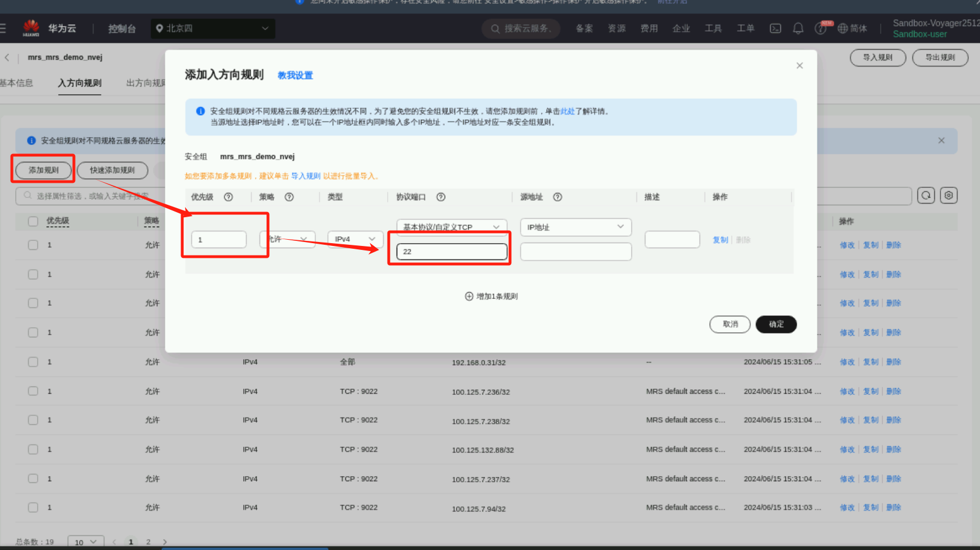Click the empty source address field

[575, 252]
